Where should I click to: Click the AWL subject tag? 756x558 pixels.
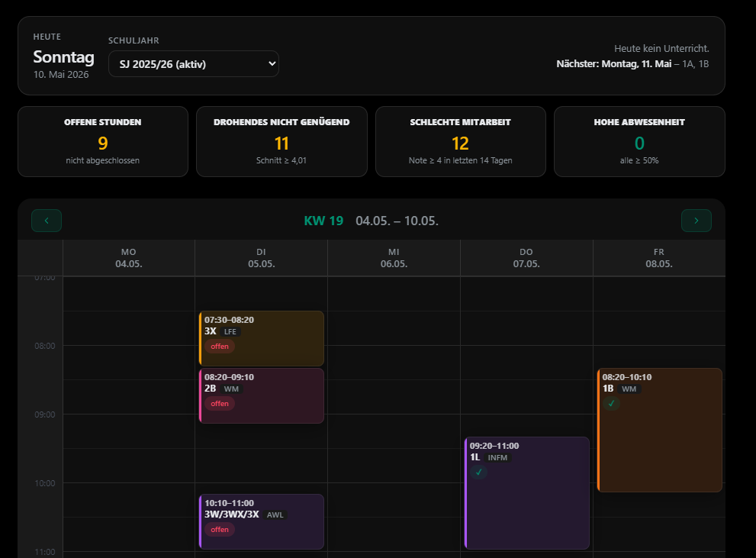point(275,515)
